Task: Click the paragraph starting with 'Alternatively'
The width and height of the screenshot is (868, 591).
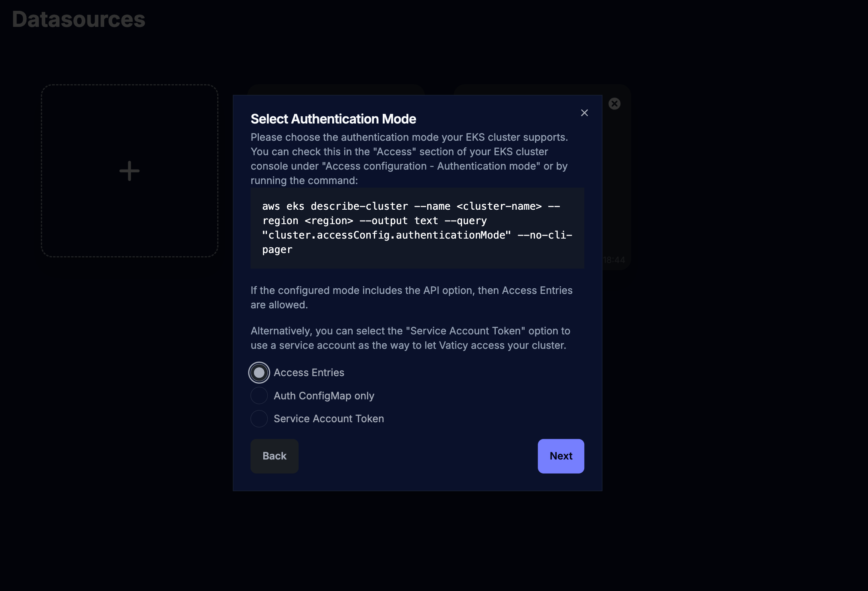Action: [x=410, y=338]
